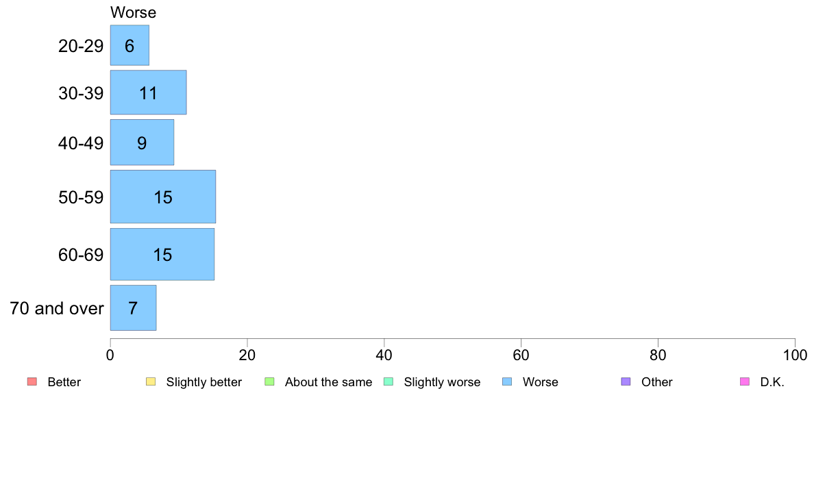Viewport: 814px width, 504px height.
Task: Select the 70 and over bar
Action: coord(134,307)
